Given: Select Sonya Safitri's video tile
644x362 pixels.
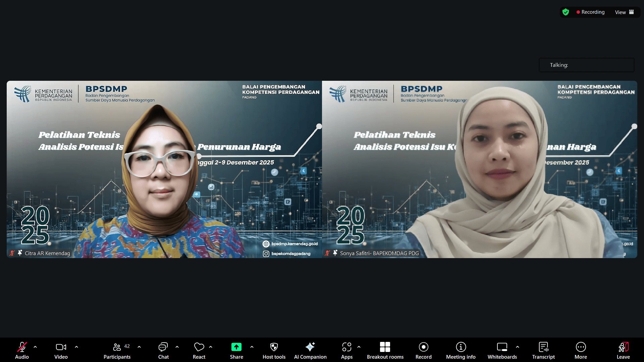Looking at the screenshot, I should (479, 169).
